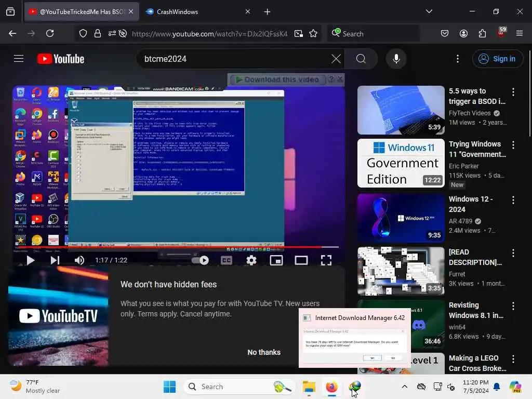This screenshot has width=532, height=399.
Task: Open the list all tabs dropdown
Action: (429, 11)
